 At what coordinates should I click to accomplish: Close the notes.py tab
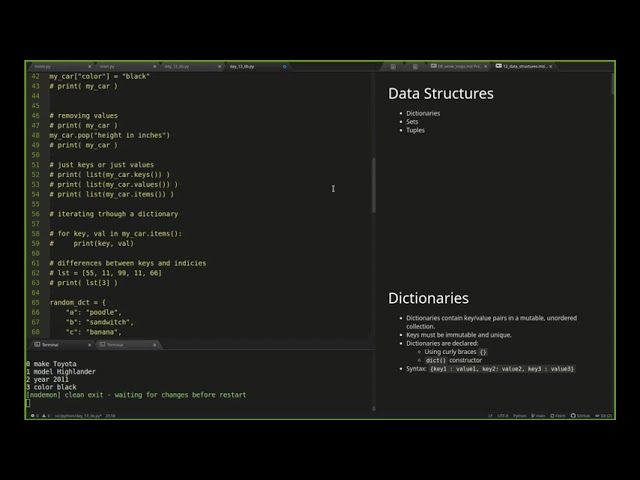pyautogui.click(x=89, y=66)
